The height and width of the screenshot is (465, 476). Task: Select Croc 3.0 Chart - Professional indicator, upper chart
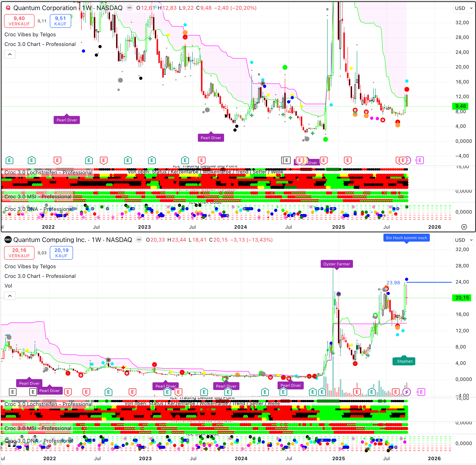40,44
